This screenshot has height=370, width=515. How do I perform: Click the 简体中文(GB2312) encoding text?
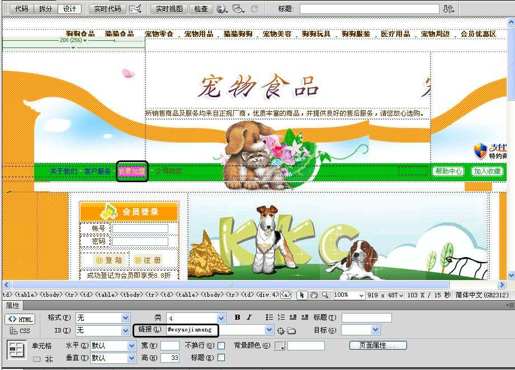(x=482, y=295)
